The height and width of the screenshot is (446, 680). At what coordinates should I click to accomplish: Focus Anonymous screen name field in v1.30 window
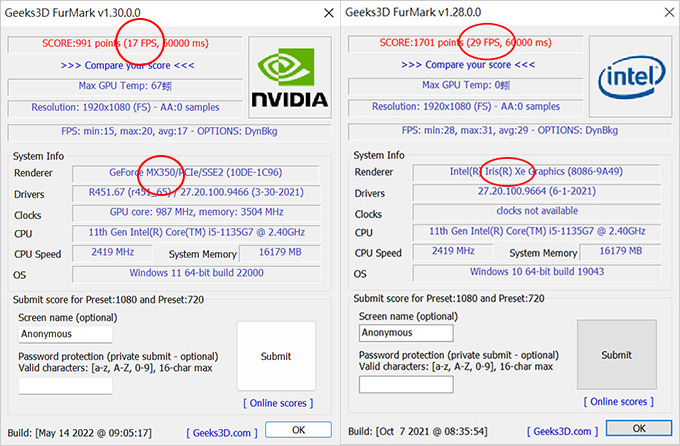tap(65, 334)
